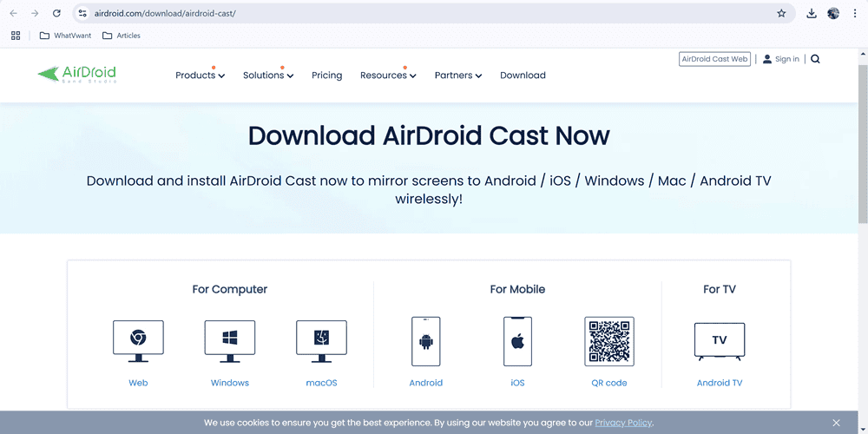This screenshot has width=868, height=434.
Task: Dismiss the cookie notice banner
Action: (836, 423)
